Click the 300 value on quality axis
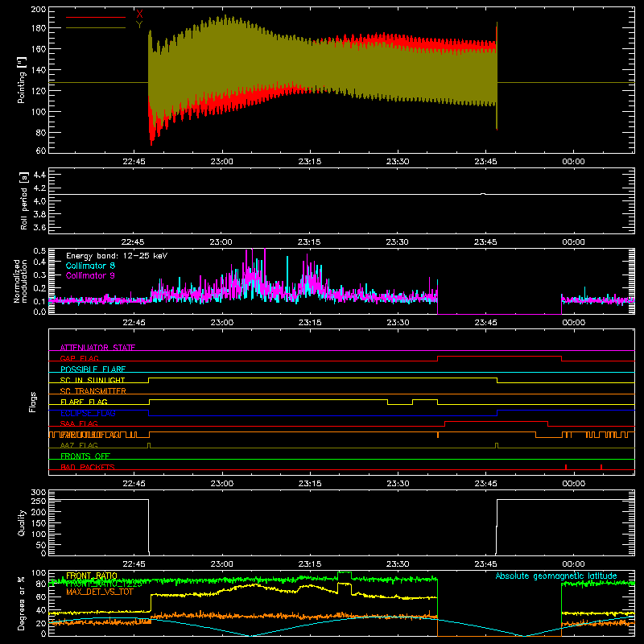This screenshot has width=644, height=644. point(39,493)
